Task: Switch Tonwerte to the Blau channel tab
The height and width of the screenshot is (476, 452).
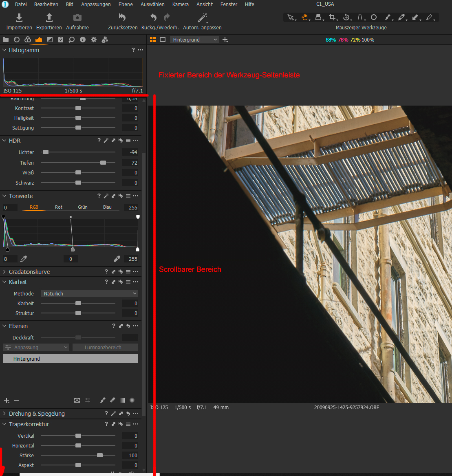Action: 107,207
